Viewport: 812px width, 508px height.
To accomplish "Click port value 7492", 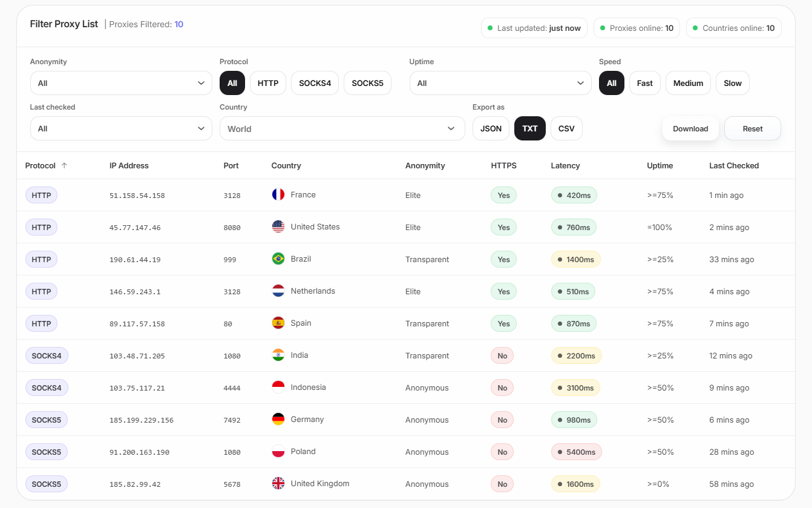I will pyautogui.click(x=232, y=420).
